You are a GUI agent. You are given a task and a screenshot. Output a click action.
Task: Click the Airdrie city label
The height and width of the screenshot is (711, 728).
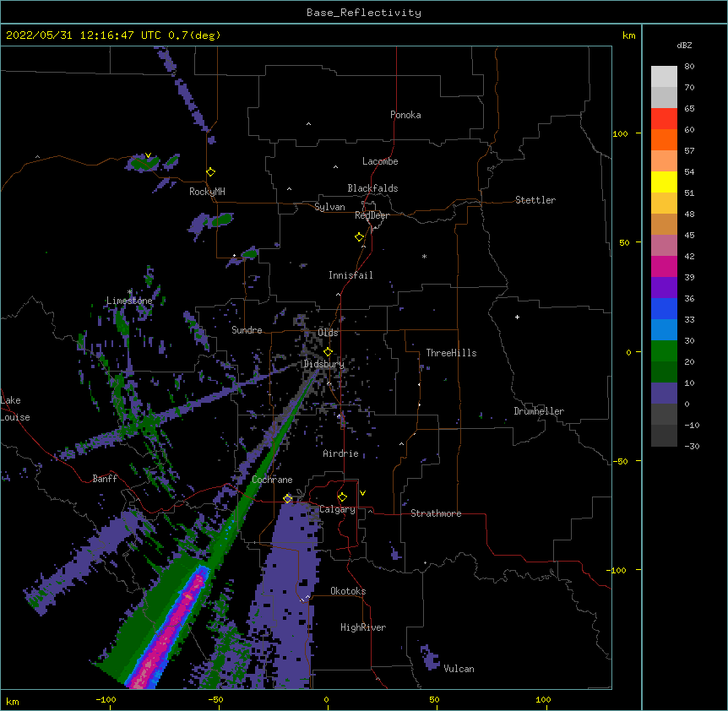pos(340,453)
